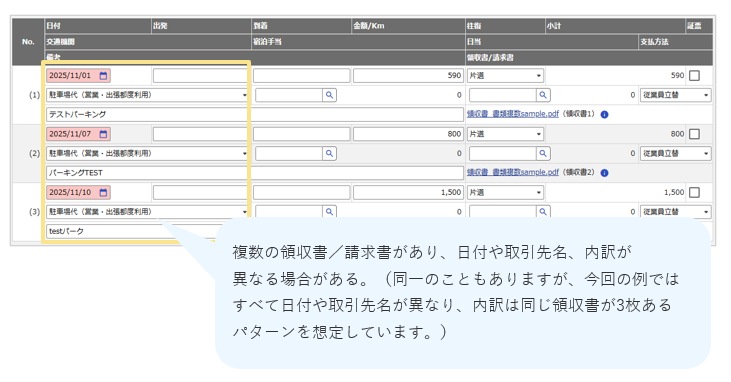Image resolution: width=731 pixels, height=382 pixels.
Task: Click info icon next to 領収書1
Action: click(604, 114)
